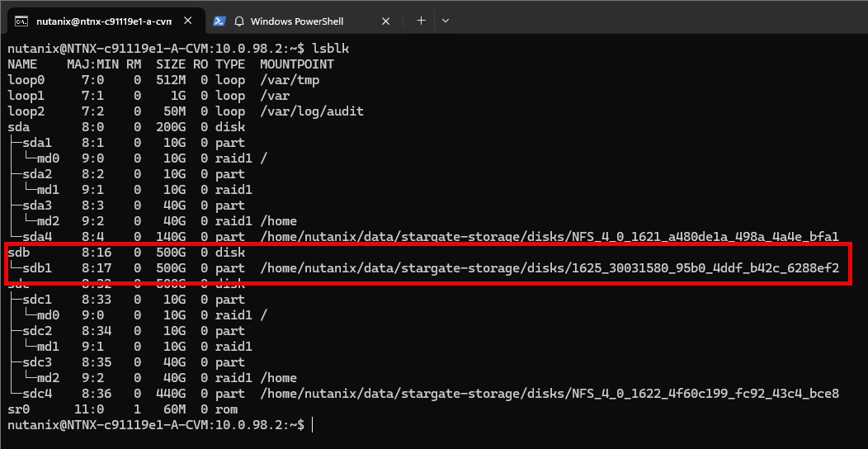
Task: Click the '200G' size of sda
Action: [x=171, y=127]
